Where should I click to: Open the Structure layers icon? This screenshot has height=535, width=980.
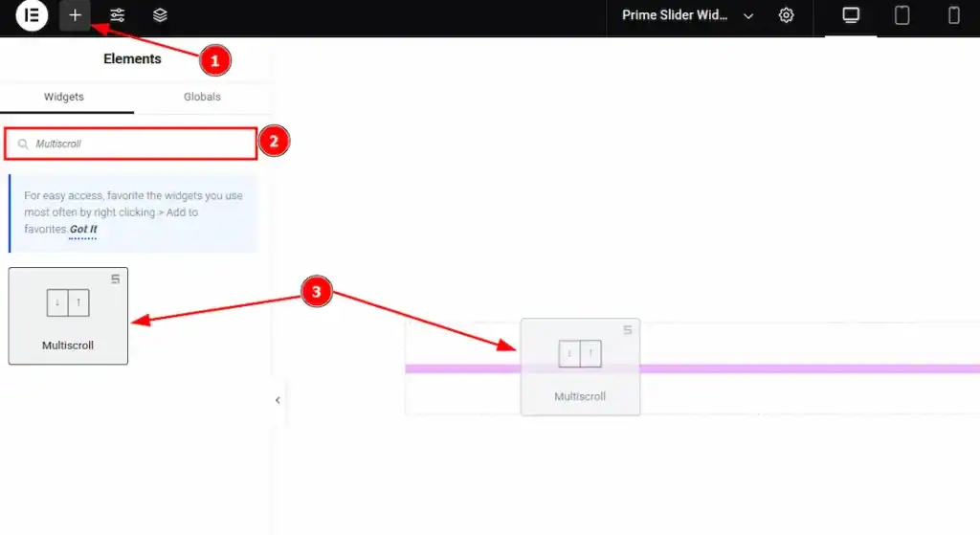(x=160, y=15)
